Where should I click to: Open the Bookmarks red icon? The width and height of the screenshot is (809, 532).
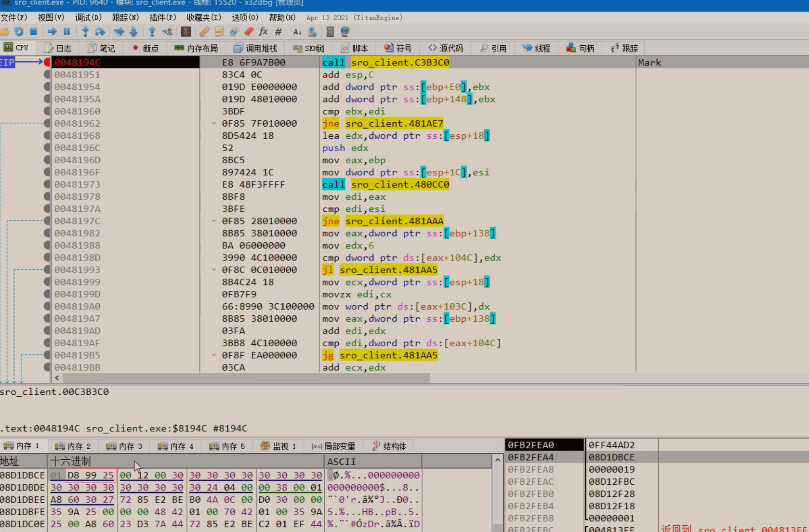pos(249,32)
